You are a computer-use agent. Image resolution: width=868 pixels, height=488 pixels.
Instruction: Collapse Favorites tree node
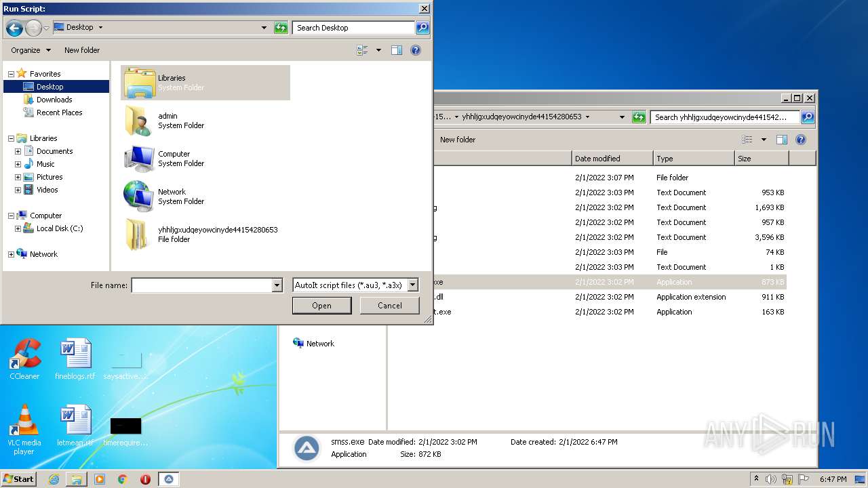11,74
